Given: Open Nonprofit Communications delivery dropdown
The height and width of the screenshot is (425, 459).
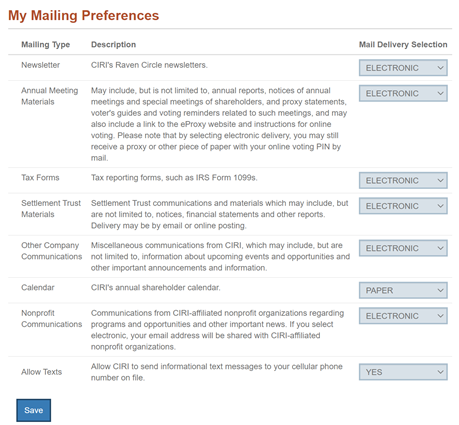Looking at the screenshot, I should tap(403, 316).
